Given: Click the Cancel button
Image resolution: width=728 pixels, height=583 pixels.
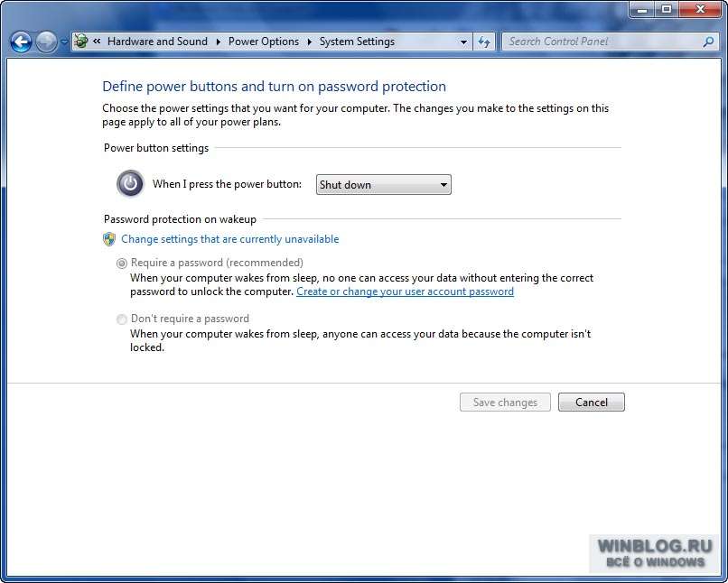Looking at the screenshot, I should [x=592, y=403].
